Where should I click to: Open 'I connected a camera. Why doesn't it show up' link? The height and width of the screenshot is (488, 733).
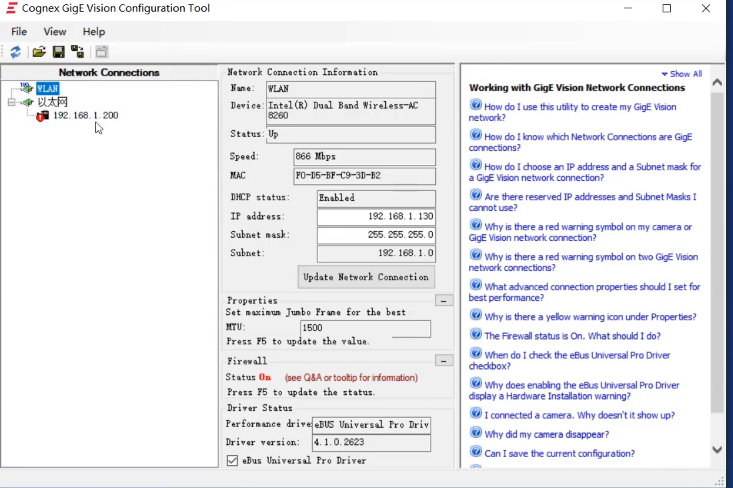579,415
